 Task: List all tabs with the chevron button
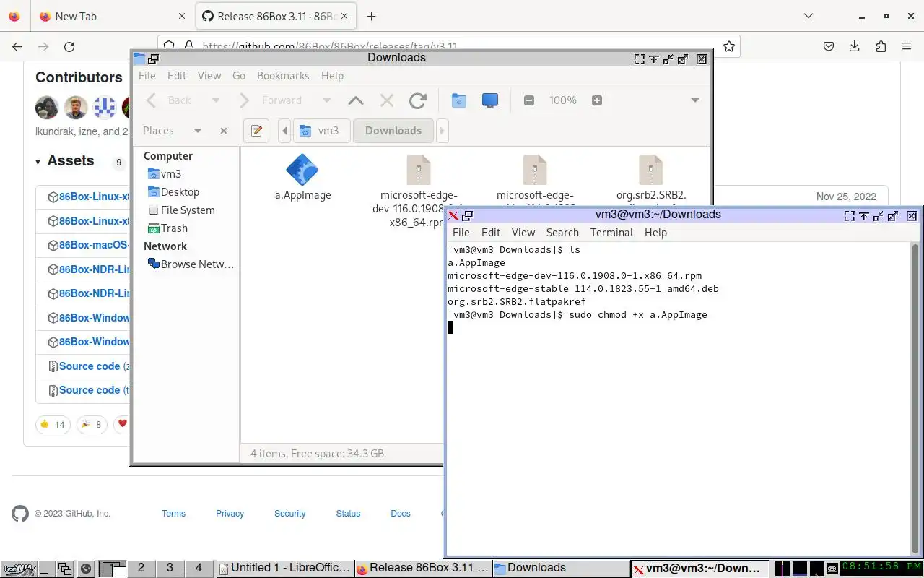[808, 16]
